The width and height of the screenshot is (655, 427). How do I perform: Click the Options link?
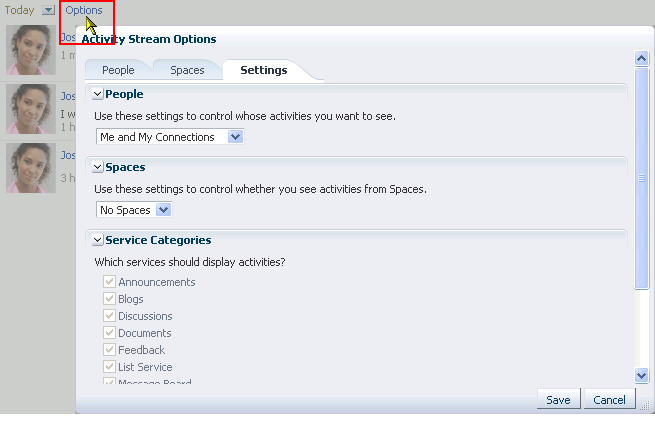click(x=84, y=10)
